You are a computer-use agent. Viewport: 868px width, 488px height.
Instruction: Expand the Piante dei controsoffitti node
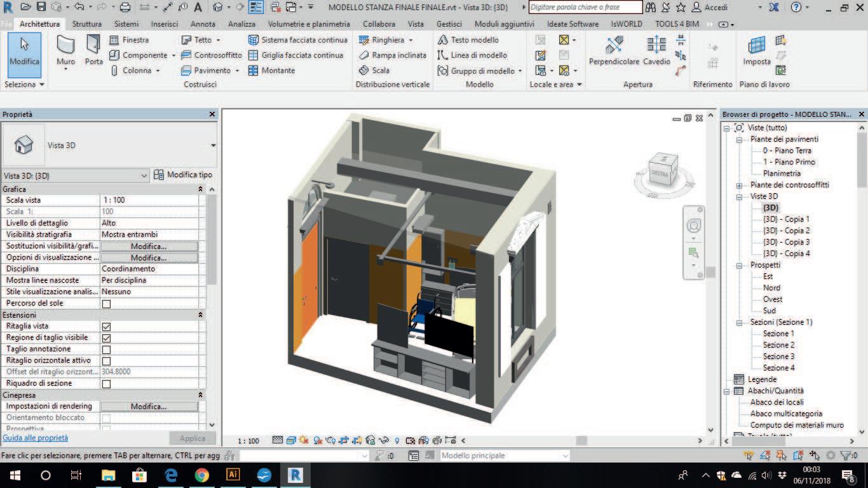[740, 186]
